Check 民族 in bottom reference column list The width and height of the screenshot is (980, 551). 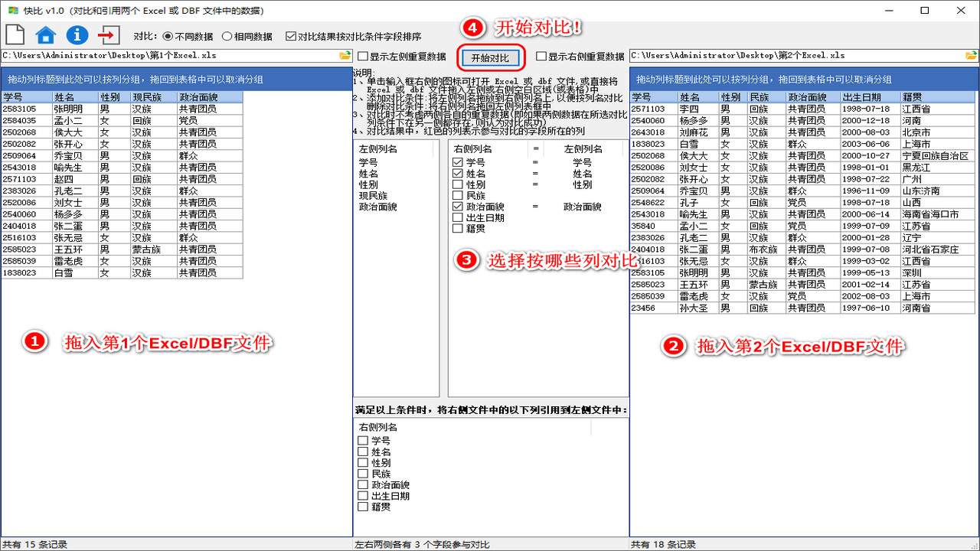click(363, 474)
